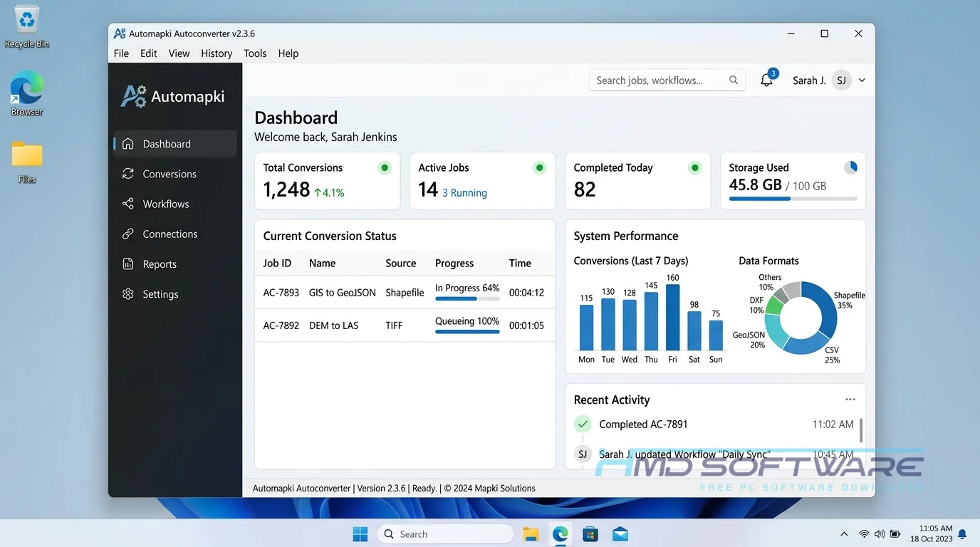
Task: Open the Help menu
Action: 288,53
